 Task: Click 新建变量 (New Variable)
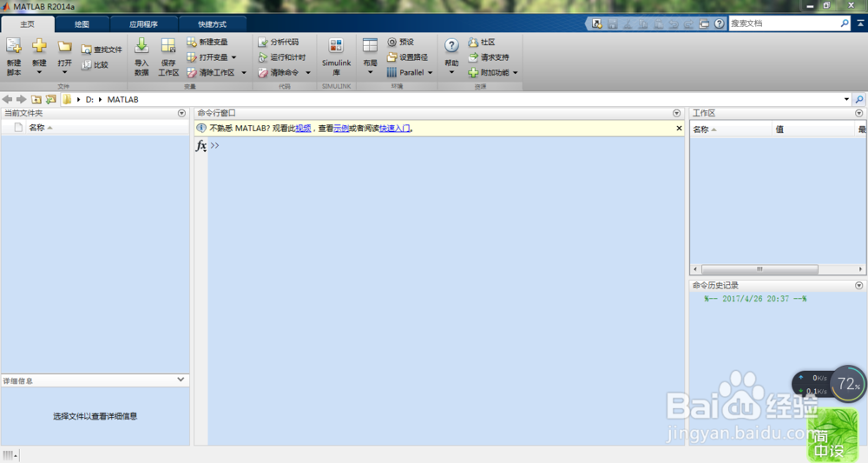(x=207, y=42)
